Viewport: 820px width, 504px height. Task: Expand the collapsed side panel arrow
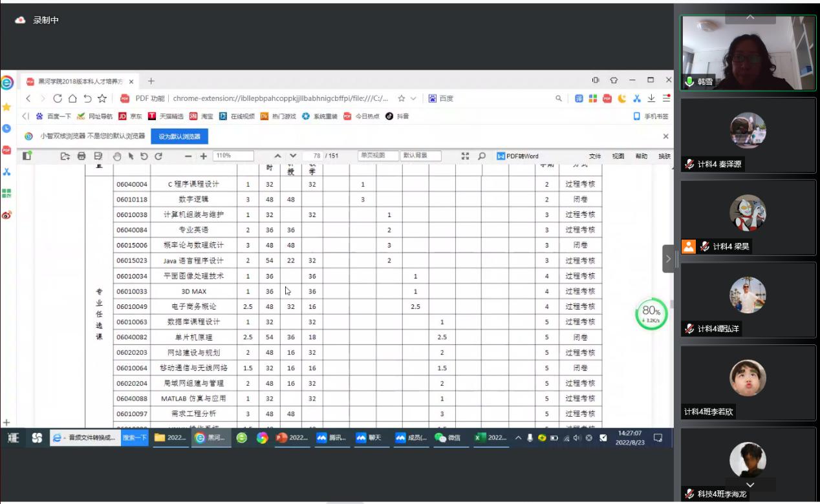[x=668, y=258]
